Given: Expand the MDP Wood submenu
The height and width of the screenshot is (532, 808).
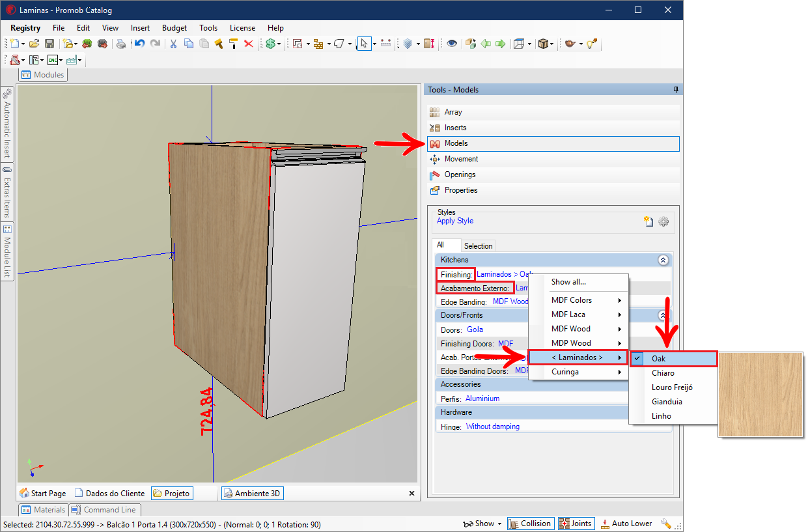Looking at the screenshot, I should tap(578, 343).
